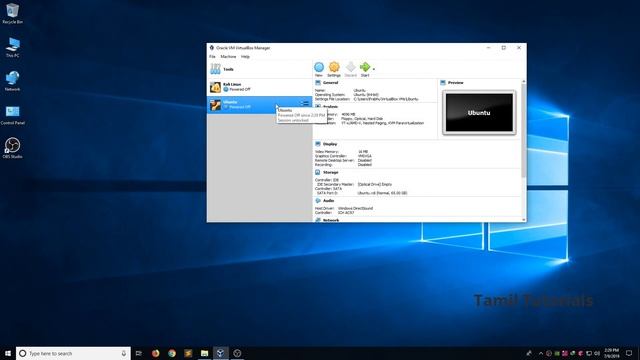This screenshot has width=640, height=360.
Task: Open Task View on taskbar
Action: [139, 353]
